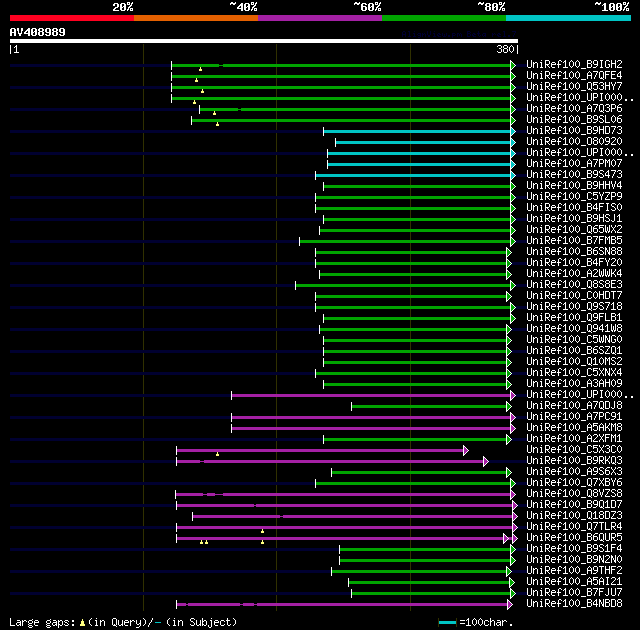Click the purple arrowhead ending C5X3C0 alignment

point(466,450)
